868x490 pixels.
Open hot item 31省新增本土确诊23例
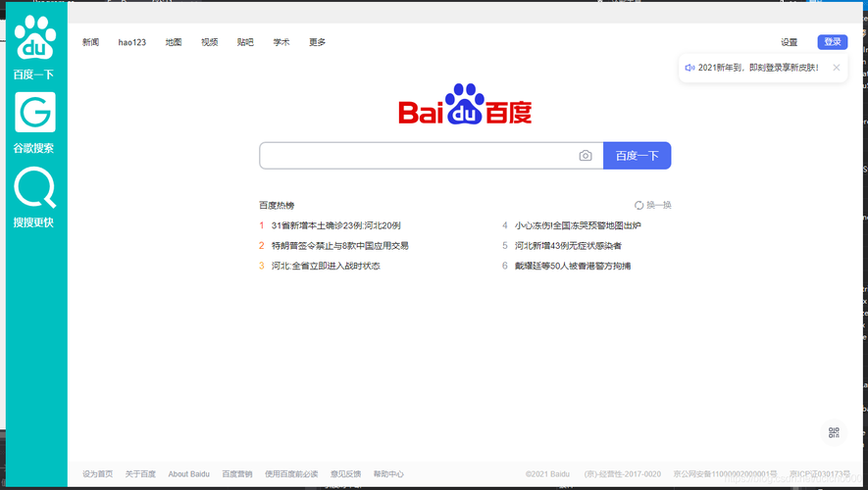click(336, 225)
